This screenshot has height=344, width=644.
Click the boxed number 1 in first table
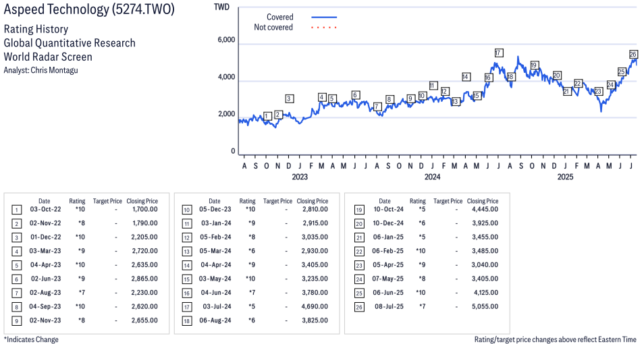16,210
